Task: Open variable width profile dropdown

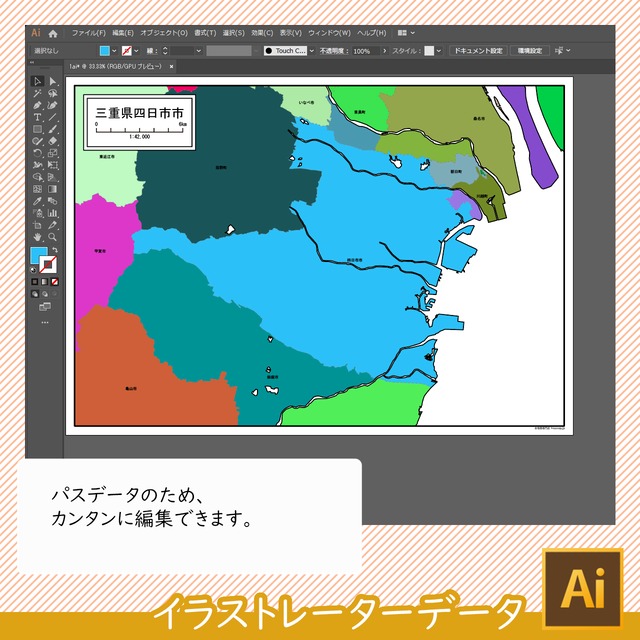Action: [256, 51]
